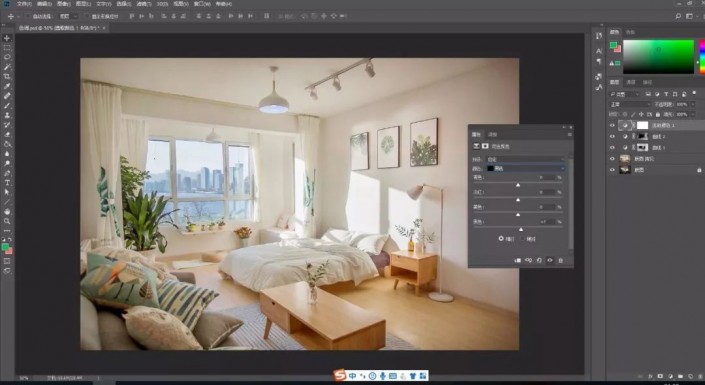
Task: Open the Filter menu
Action: pyautogui.click(x=143, y=4)
